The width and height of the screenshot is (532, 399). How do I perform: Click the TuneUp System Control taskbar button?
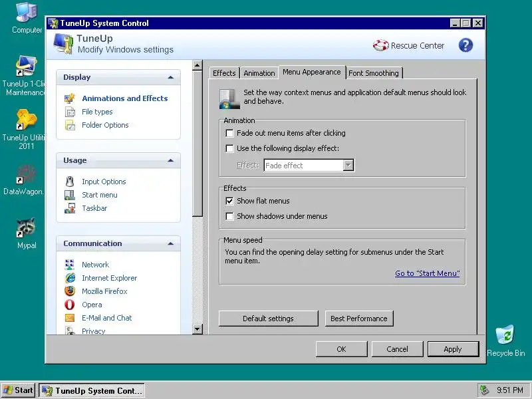92,390
